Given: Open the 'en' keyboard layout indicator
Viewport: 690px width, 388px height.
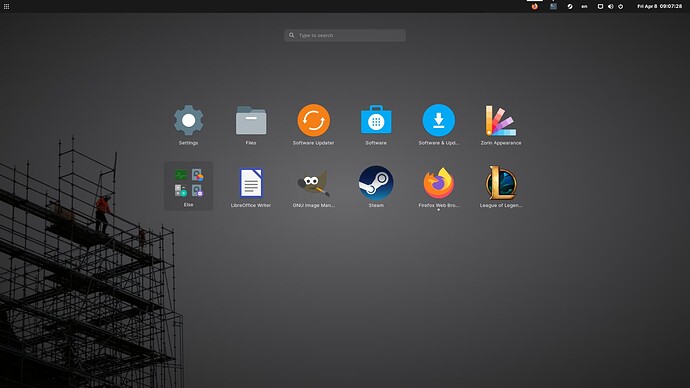Looking at the screenshot, I should coord(584,6).
